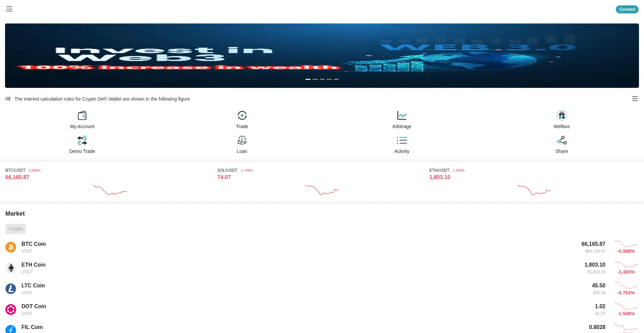Click the Market section heading

15,214
